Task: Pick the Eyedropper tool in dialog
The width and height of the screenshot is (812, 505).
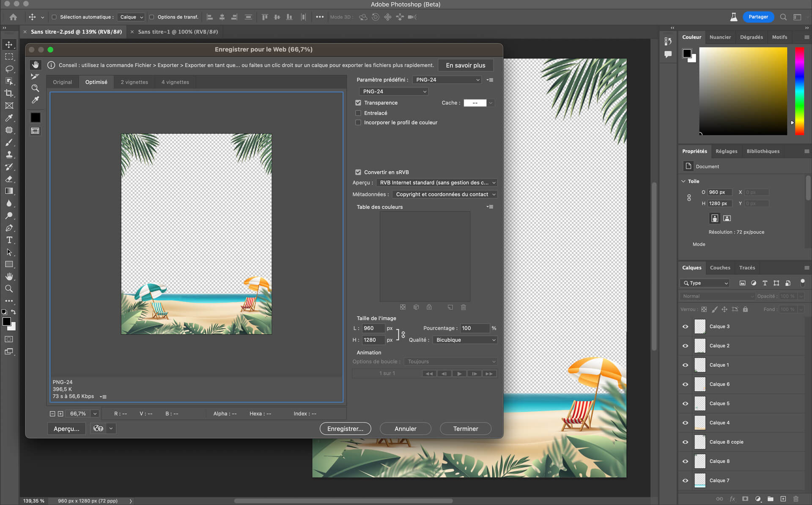Action: click(x=35, y=100)
